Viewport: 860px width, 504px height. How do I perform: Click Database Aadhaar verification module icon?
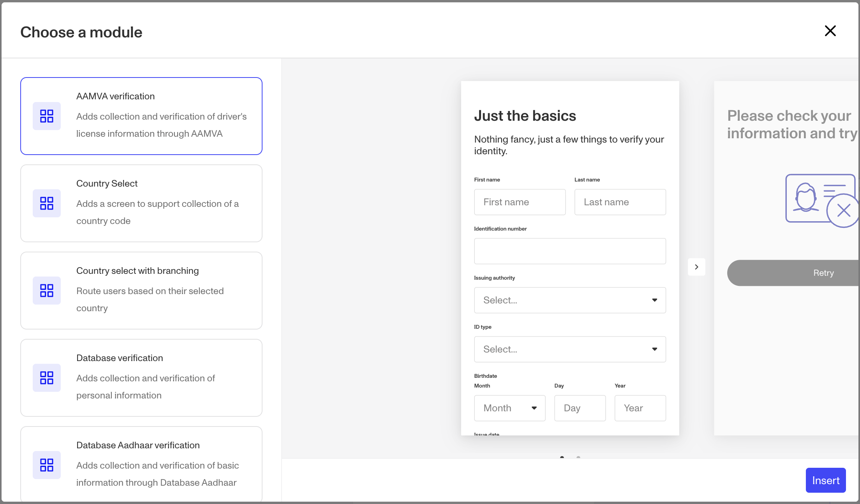tap(47, 465)
